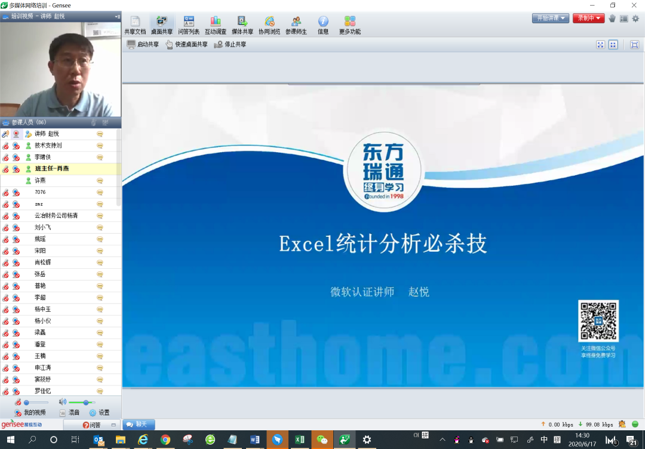645x449 pixels.
Task: Open chat bubble for 申江涛
Action: (x=100, y=368)
